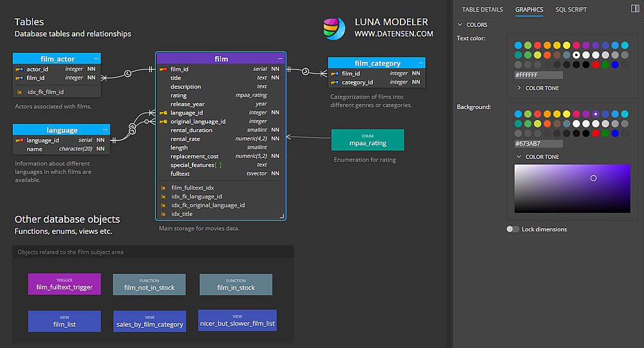This screenshot has width=644, height=348.
Task: Click the fulltext column row
Action: (x=221, y=174)
